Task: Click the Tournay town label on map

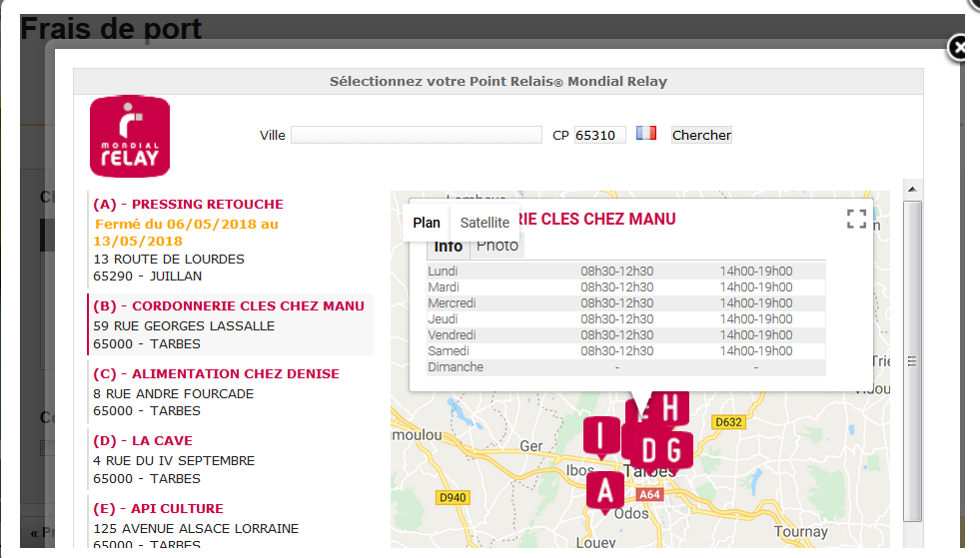Action: pyautogui.click(x=800, y=532)
